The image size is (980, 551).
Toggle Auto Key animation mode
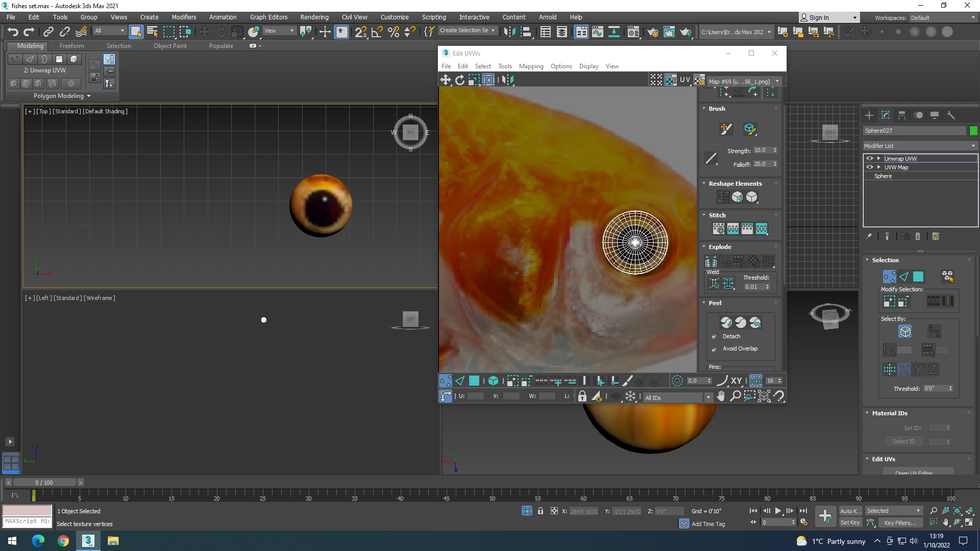[850, 511]
